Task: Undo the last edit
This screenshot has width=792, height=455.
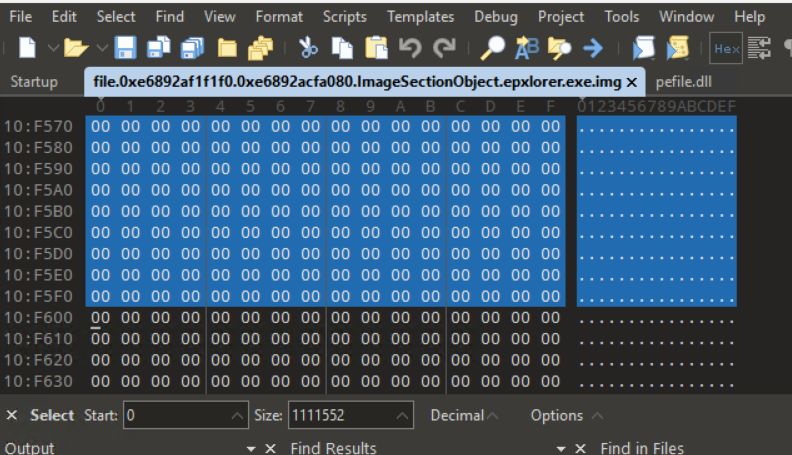Action: point(410,48)
